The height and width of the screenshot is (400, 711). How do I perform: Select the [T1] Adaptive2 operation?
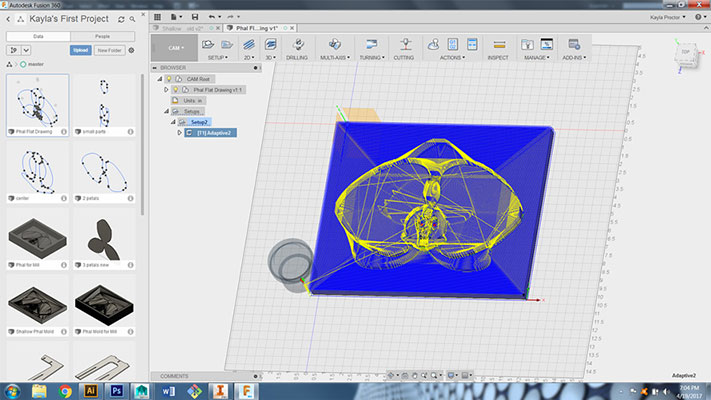[214, 133]
